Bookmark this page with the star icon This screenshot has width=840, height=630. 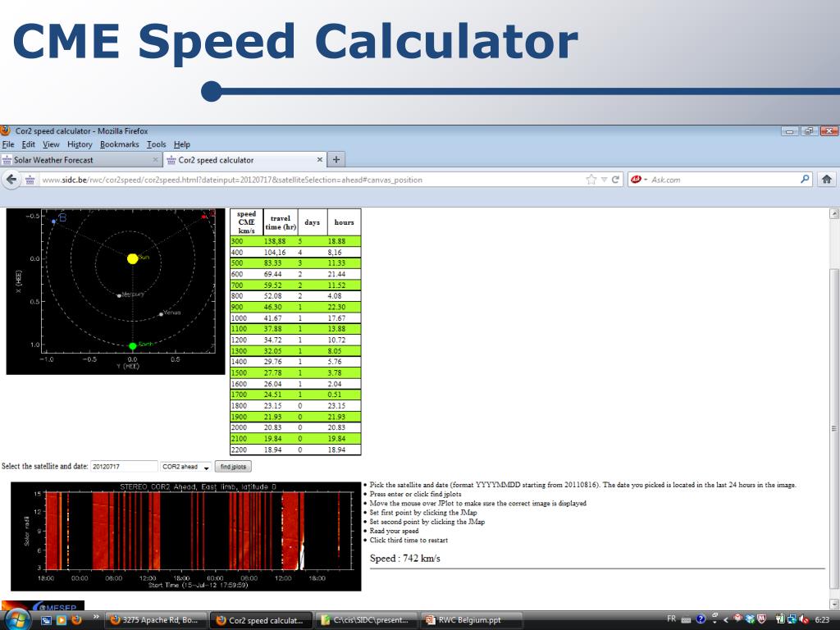point(591,180)
